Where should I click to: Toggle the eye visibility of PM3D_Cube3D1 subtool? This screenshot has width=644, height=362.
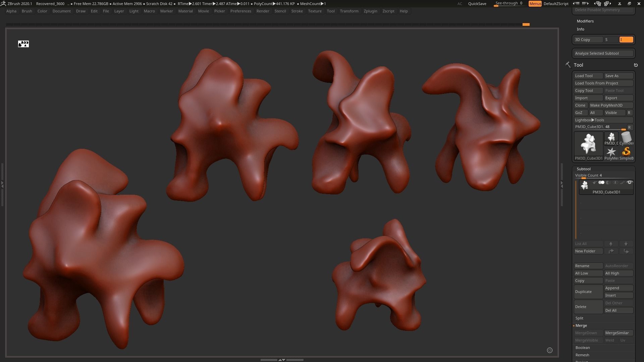point(630,183)
